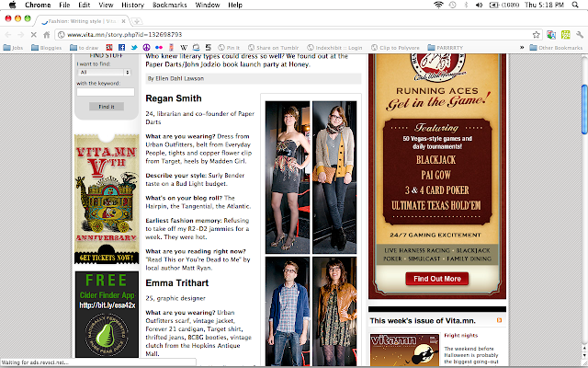Open a new tab with the new-tab button
This screenshot has height=368, width=588.
(137, 21)
